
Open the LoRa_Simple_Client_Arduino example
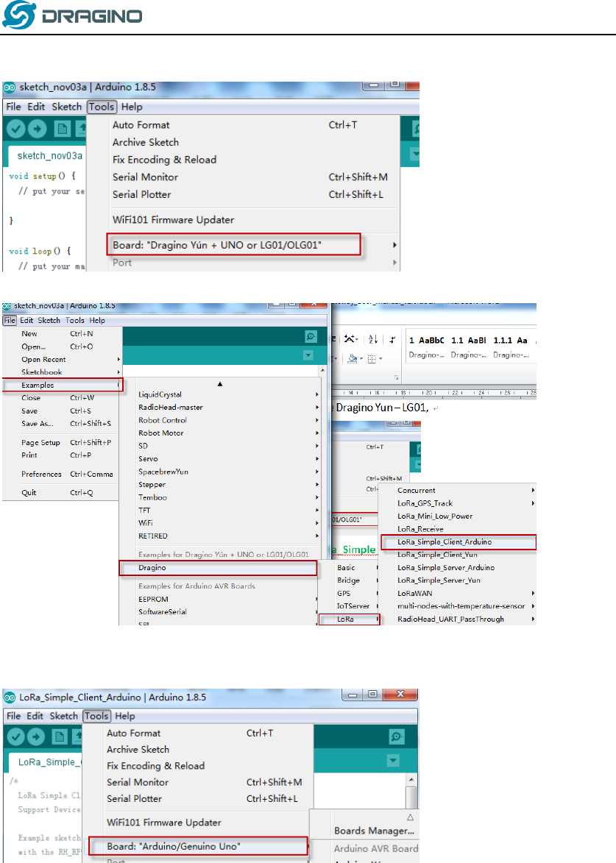[458, 542]
